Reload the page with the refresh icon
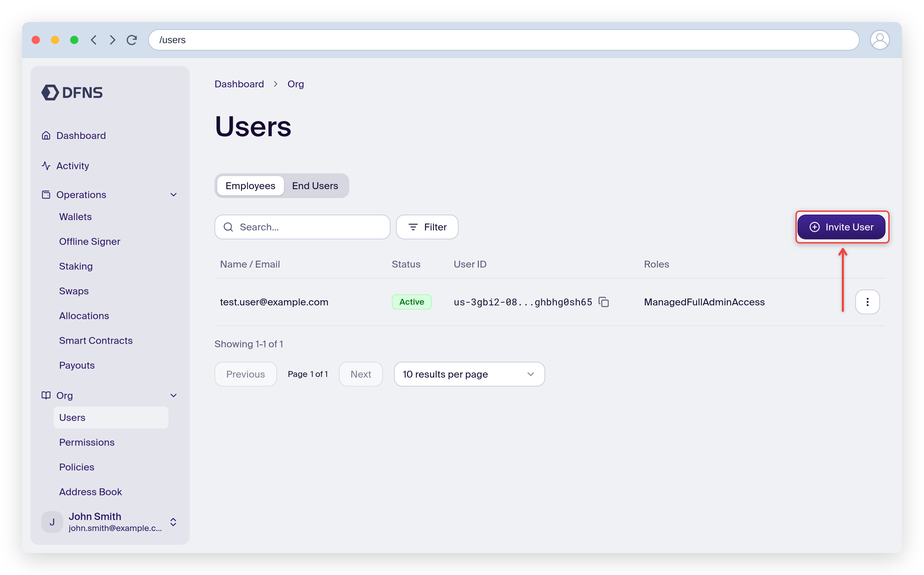Viewport: 924px width, 575px height. [x=132, y=40]
